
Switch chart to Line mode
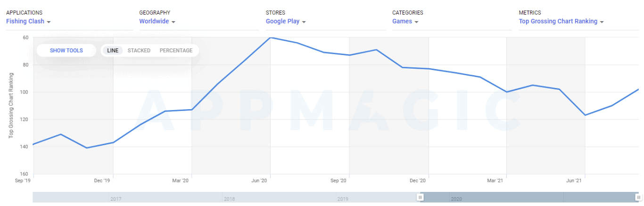click(113, 50)
